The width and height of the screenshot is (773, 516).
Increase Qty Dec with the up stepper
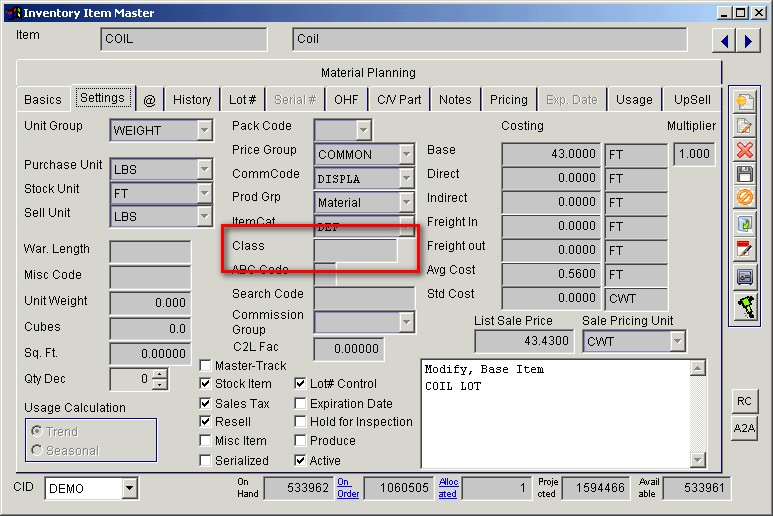tap(160, 375)
